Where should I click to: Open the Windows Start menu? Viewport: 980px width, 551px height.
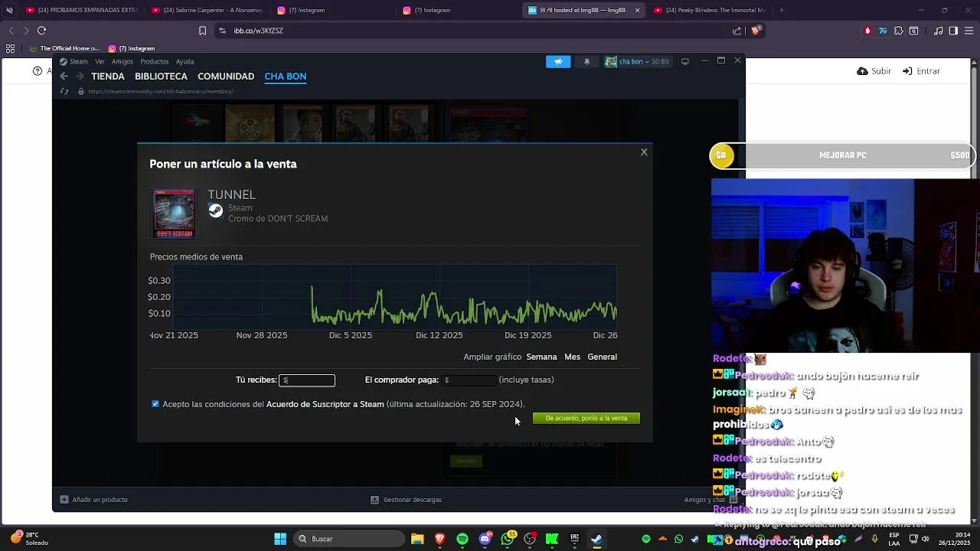tap(280, 539)
